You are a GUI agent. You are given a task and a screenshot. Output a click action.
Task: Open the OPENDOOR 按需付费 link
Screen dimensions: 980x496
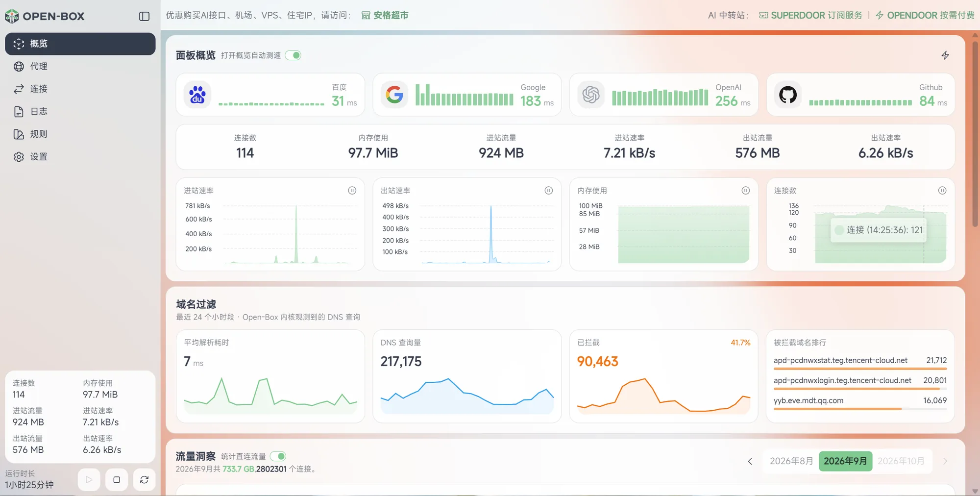[x=925, y=15]
